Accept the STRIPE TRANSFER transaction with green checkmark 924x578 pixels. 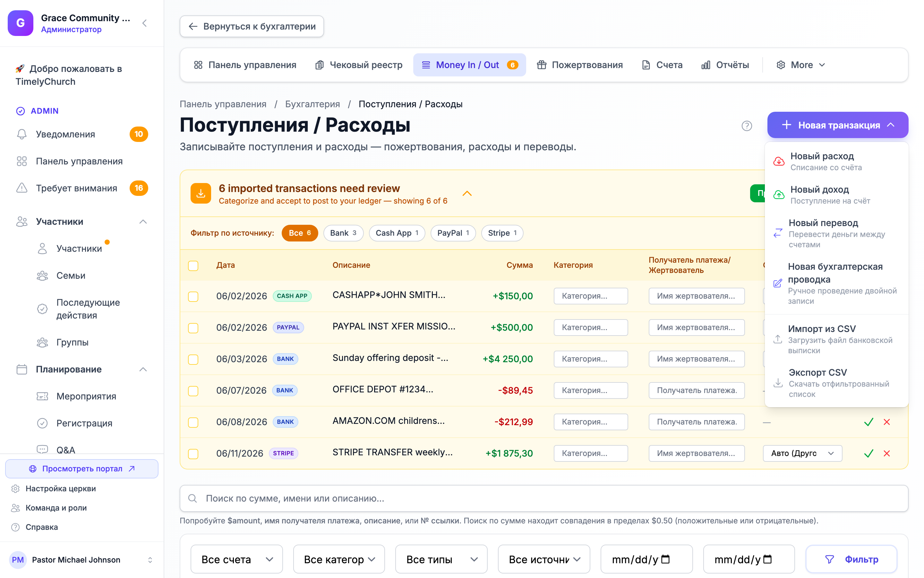coord(868,453)
